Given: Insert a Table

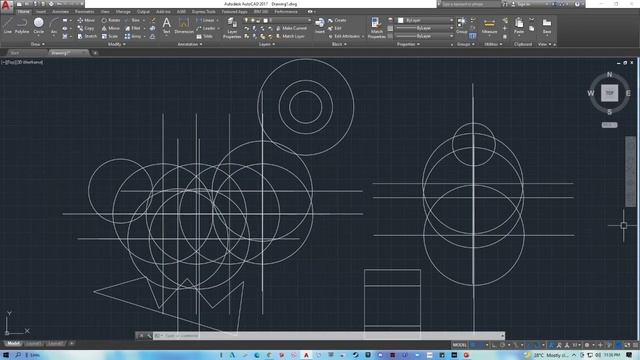Looking at the screenshot, I should click(204, 36).
